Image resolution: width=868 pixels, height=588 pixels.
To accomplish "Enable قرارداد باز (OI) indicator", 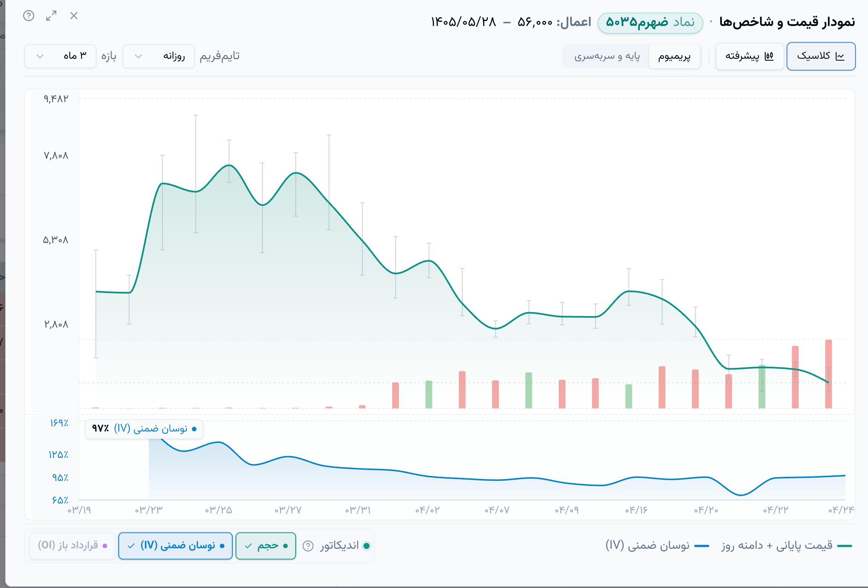I will pyautogui.click(x=72, y=545).
